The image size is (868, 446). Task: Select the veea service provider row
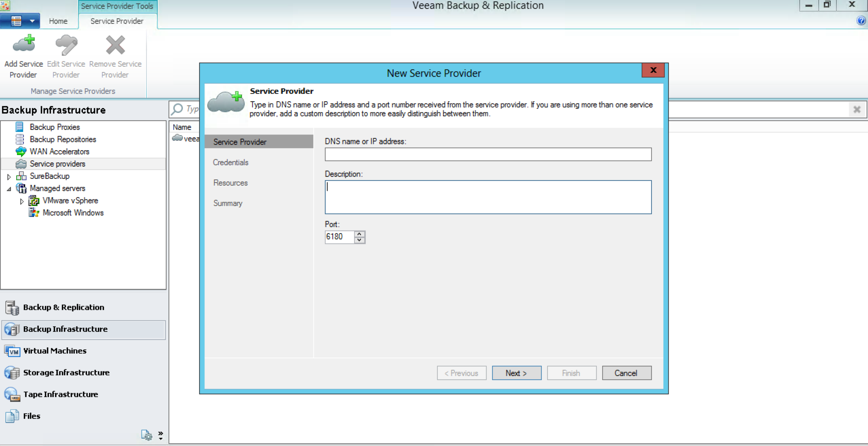pos(186,138)
